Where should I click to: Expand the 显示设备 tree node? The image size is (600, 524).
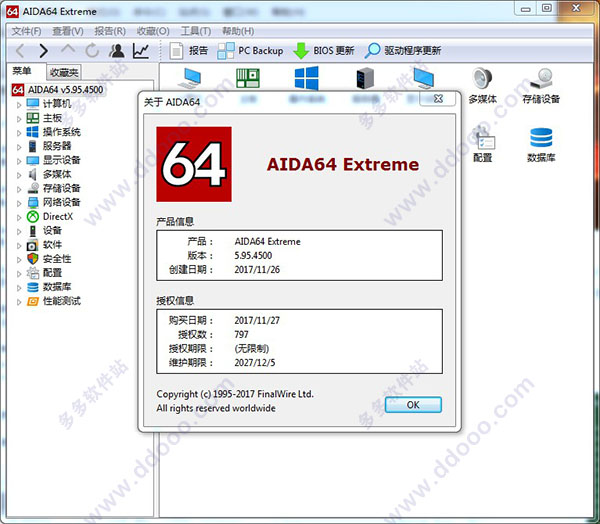point(19,160)
